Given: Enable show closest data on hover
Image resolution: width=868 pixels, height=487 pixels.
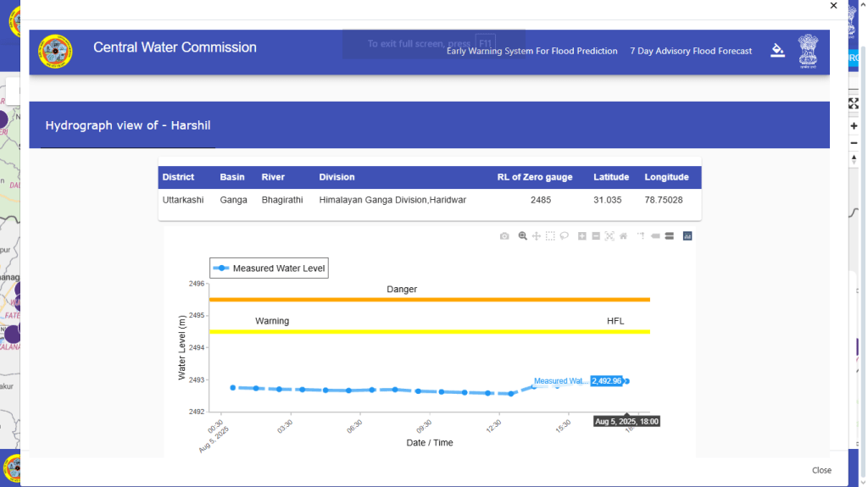Looking at the screenshot, I should pyautogui.click(x=655, y=236).
